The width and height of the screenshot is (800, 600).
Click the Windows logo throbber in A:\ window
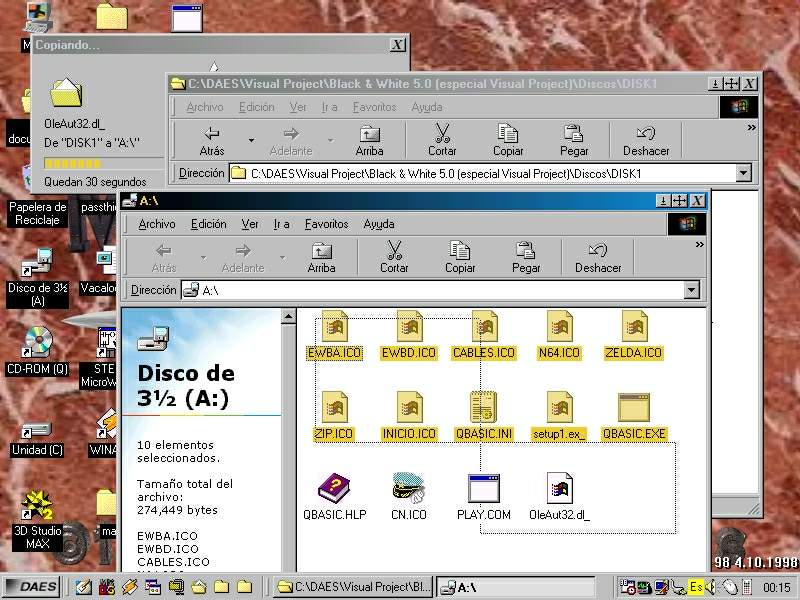click(687, 224)
